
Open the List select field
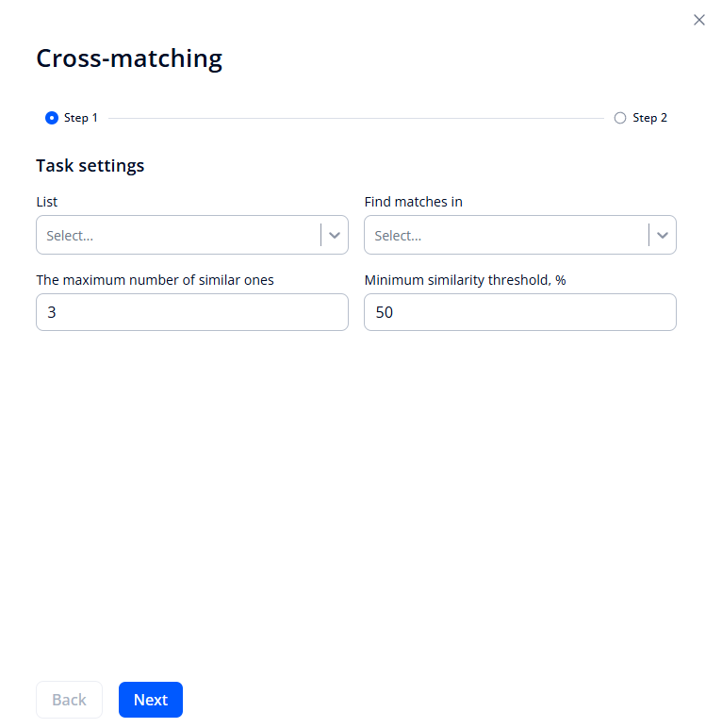click(177, 235)
